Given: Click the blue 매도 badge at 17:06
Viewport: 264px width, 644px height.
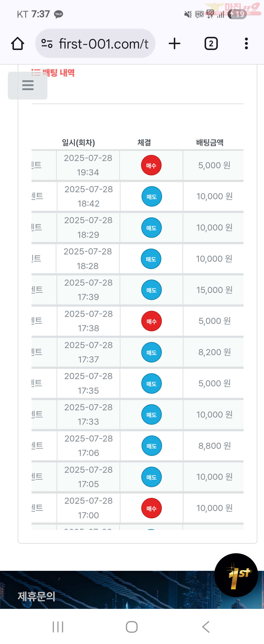Looking at the screenshot, I should [x=152, y=446].
